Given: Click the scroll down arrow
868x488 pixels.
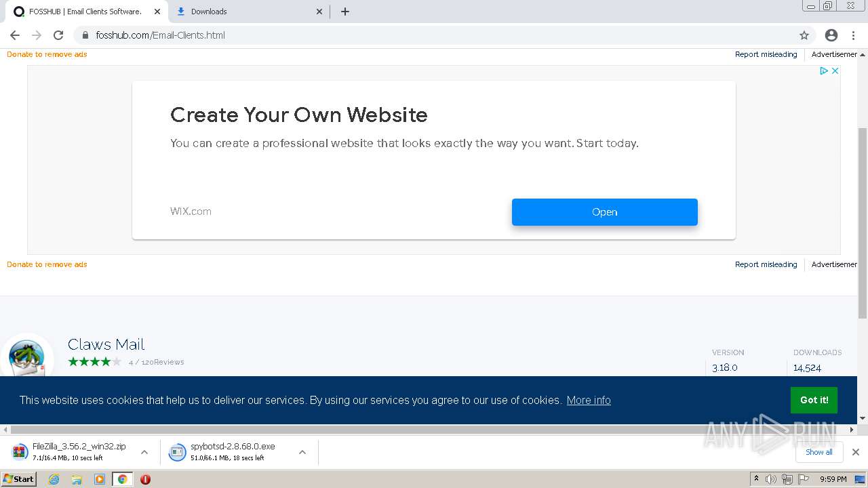Looking at the screenshot, I should (863, 418).
